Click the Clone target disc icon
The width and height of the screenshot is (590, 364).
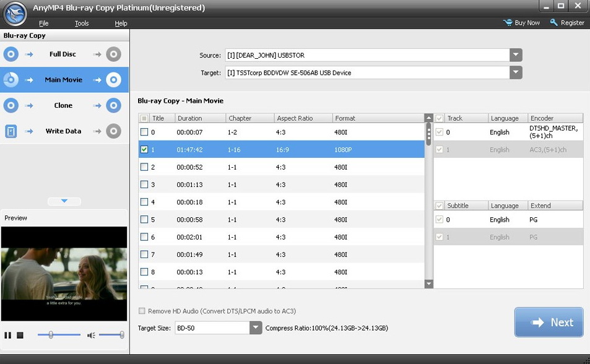pyautogui.click(x=113, y=105)
